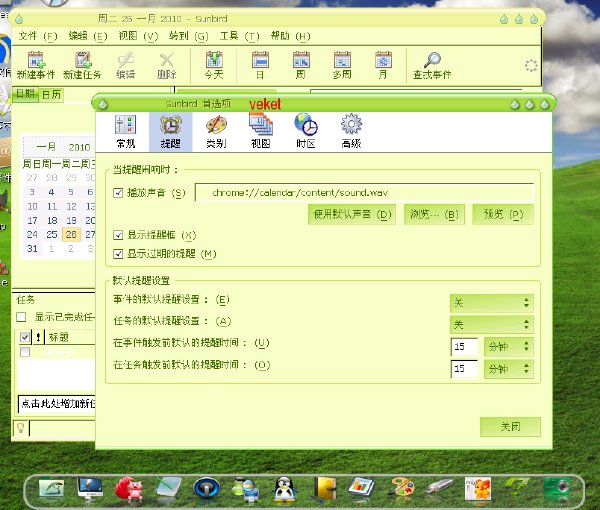Switch to the 日历 tab in sidebar

[x=51, y=95]
